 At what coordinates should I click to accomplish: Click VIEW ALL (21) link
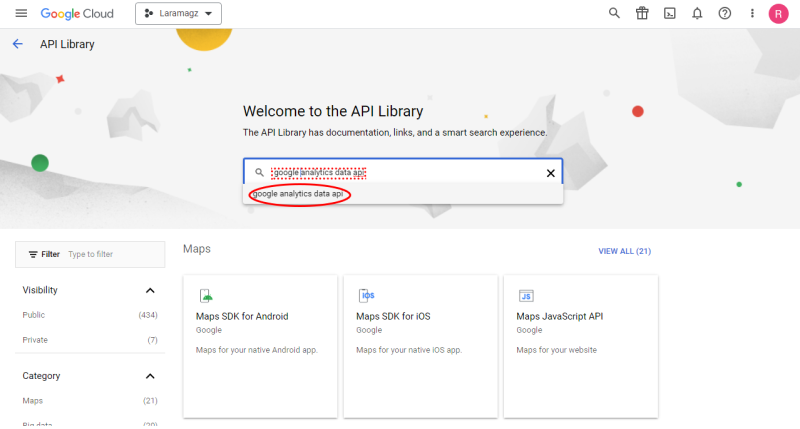tap(624, 251)
